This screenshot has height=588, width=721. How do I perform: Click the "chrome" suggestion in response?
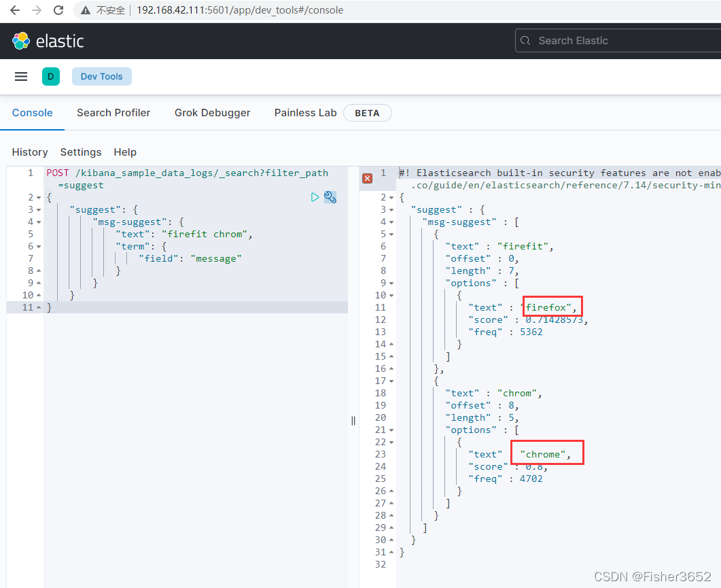[x=542, y=455]
